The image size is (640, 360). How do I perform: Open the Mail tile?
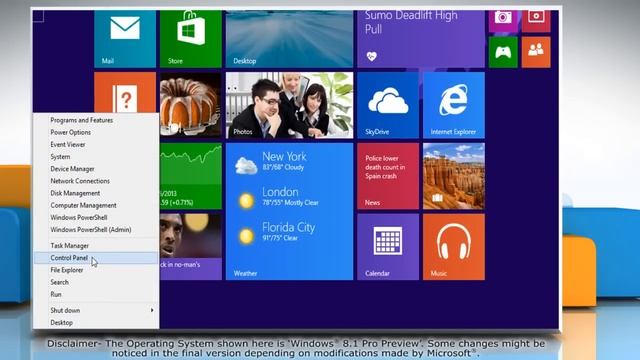pos(125,39)
